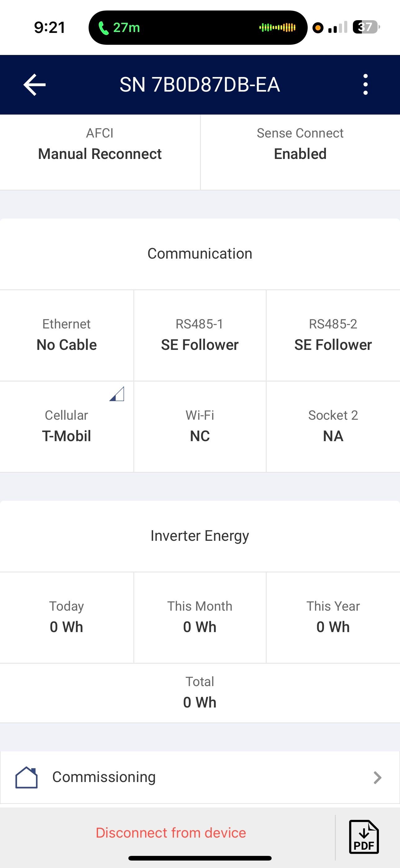Tap the call audio waveform indicator

pos(277,28)
